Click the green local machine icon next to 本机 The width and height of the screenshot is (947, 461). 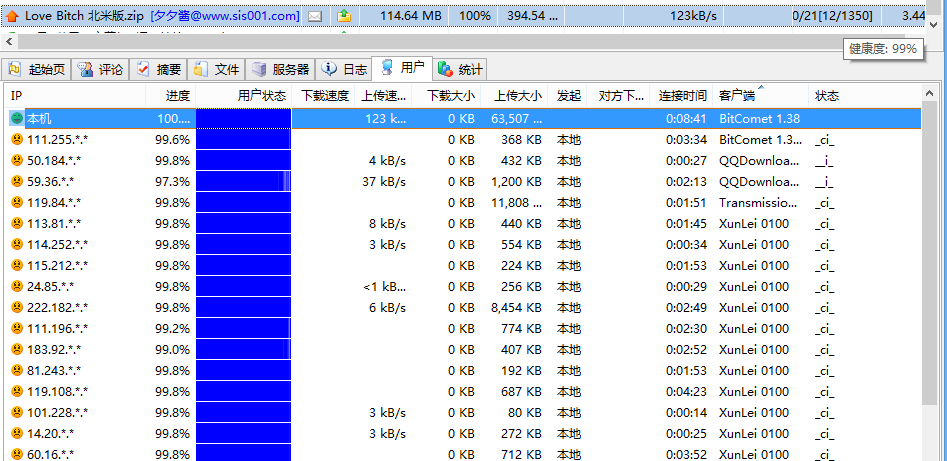(x=16, y=118)
